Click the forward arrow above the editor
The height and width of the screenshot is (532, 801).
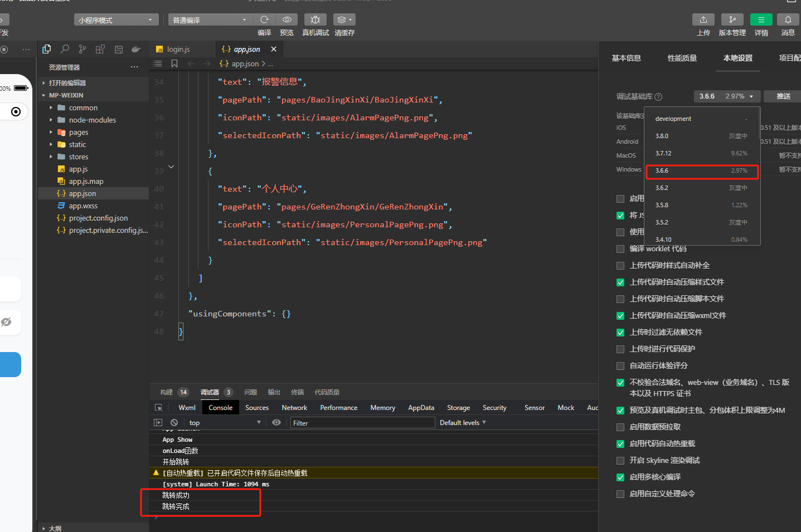point(207,64)
